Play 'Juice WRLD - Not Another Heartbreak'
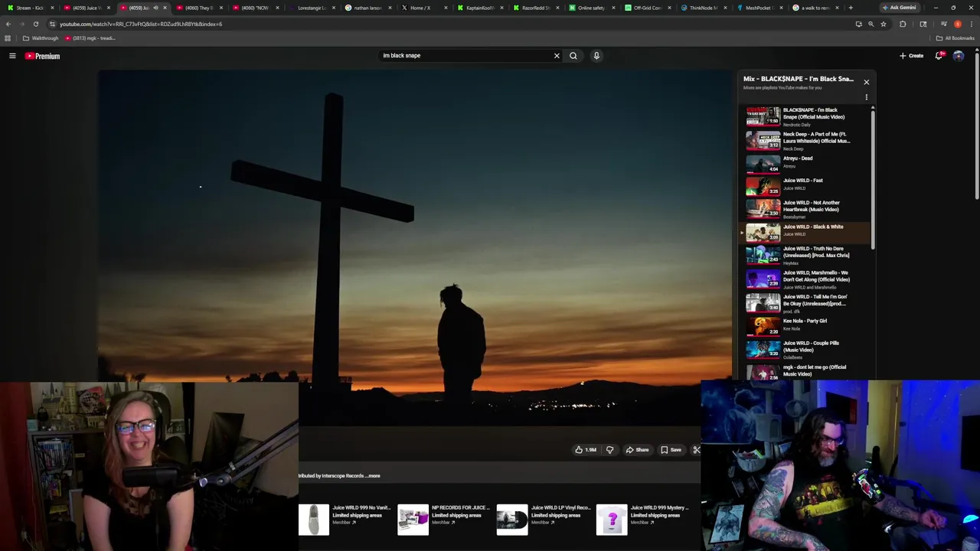Viewport: 980px width, 551px height. click(805, 209)
